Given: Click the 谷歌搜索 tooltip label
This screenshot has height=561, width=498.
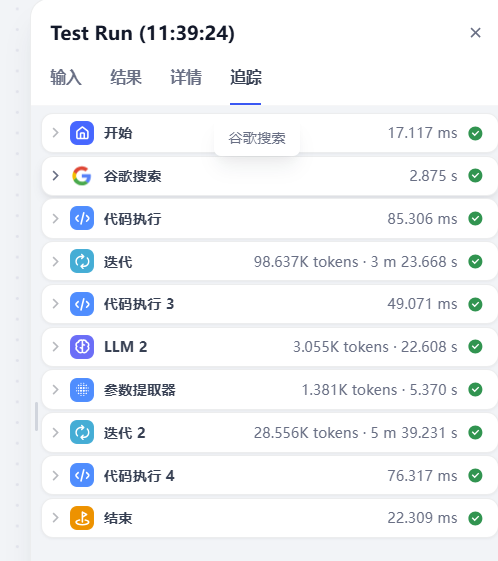Looking at the screenshot, I should 257,138.
